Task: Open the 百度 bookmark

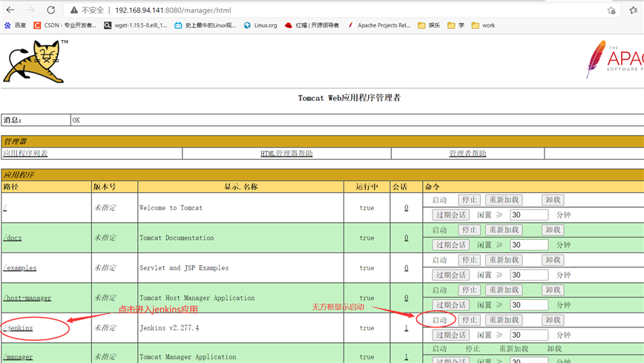Action: (15, 25)
